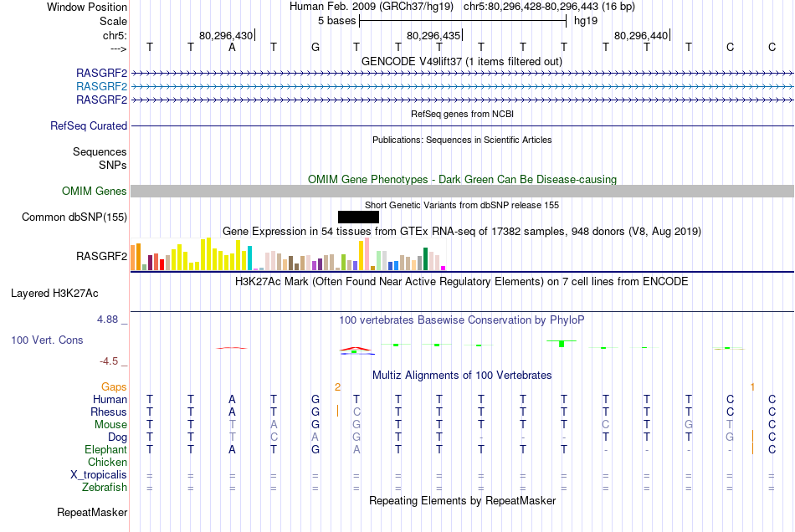Click the Basewise Conservation by PhyloP title
795x532 pixels.
[x=461, y=320]
